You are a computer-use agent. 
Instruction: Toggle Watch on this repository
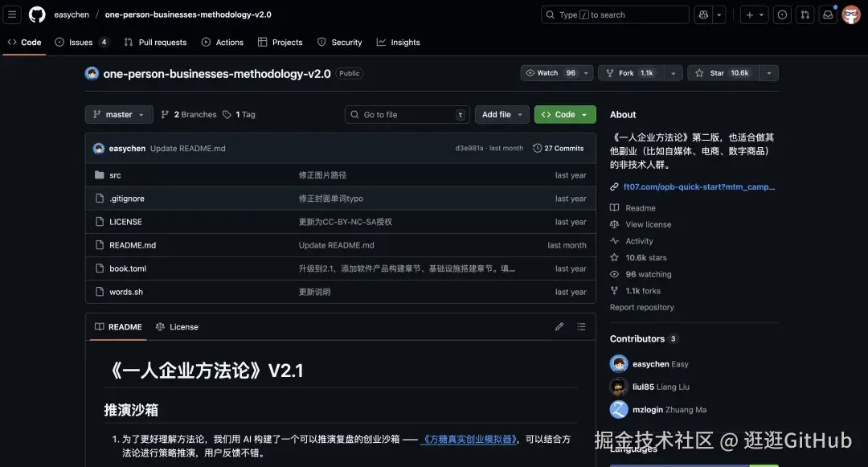coord(551,73)
